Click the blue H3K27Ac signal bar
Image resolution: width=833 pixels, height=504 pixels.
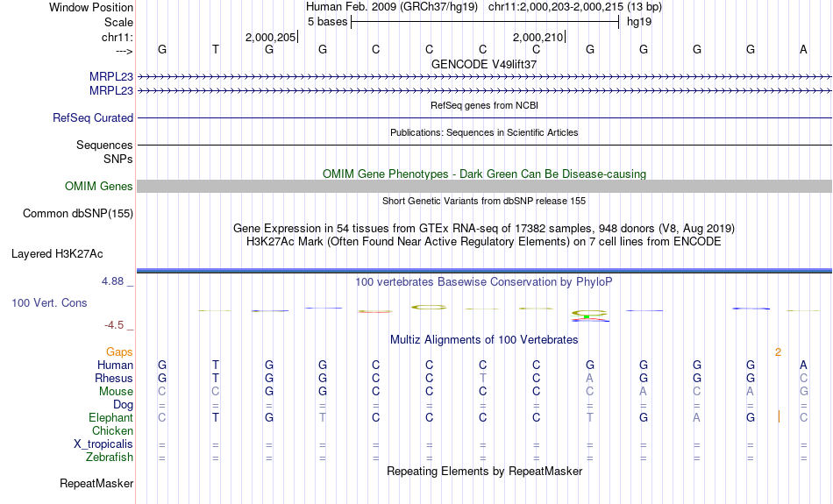coord(484,271)
